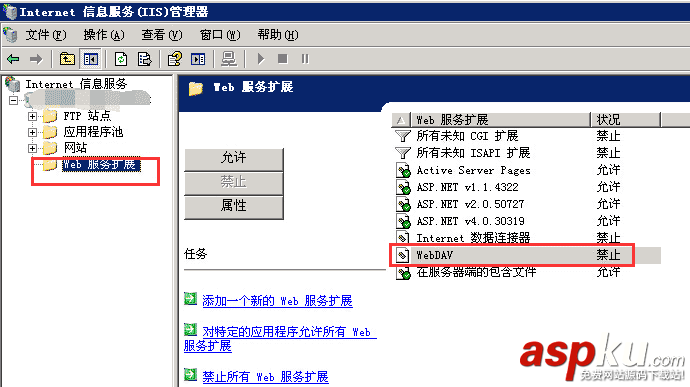Screen dimensions: 690x387
Task: Click the action pane toolbar icon next to Help
Action: tap(198, 59)
